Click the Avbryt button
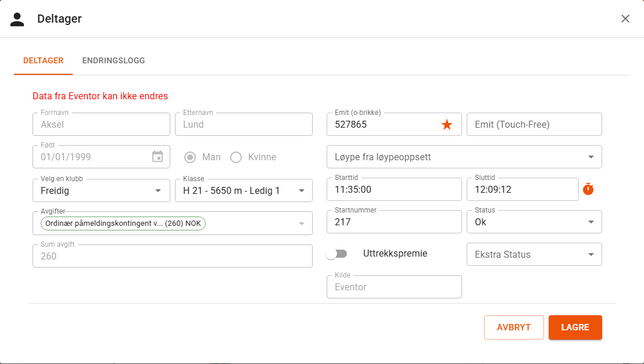Image resolution: width=644 pixels, height=364 pixels. (514, 327)
